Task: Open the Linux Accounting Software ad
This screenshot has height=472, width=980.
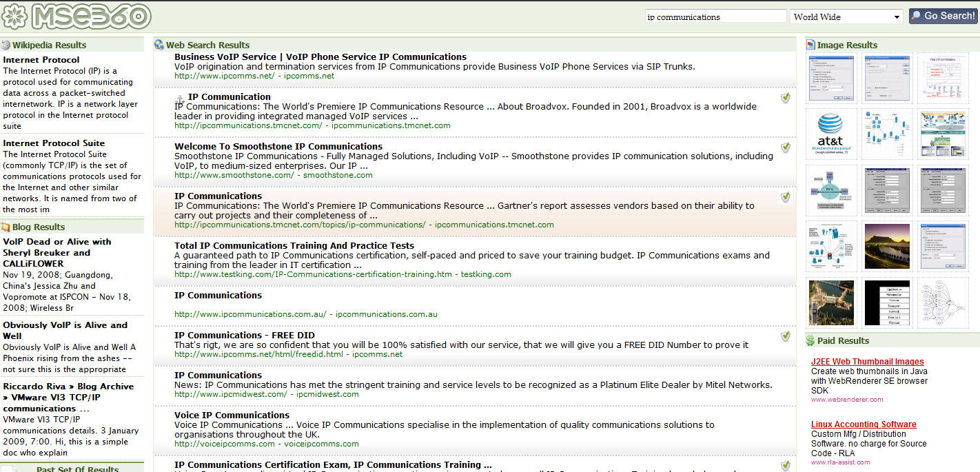Action: 864,424
